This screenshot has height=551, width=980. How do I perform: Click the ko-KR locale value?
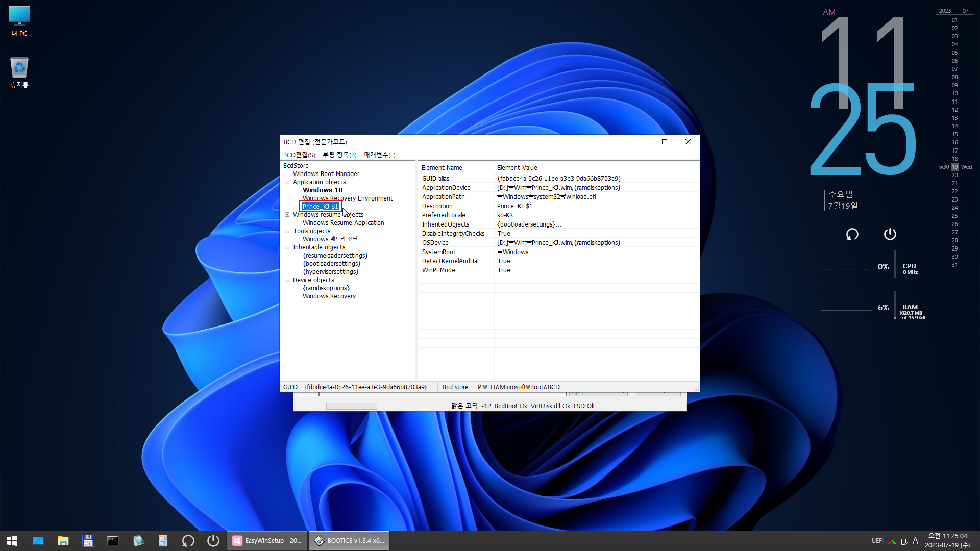[x=505, y=215]
